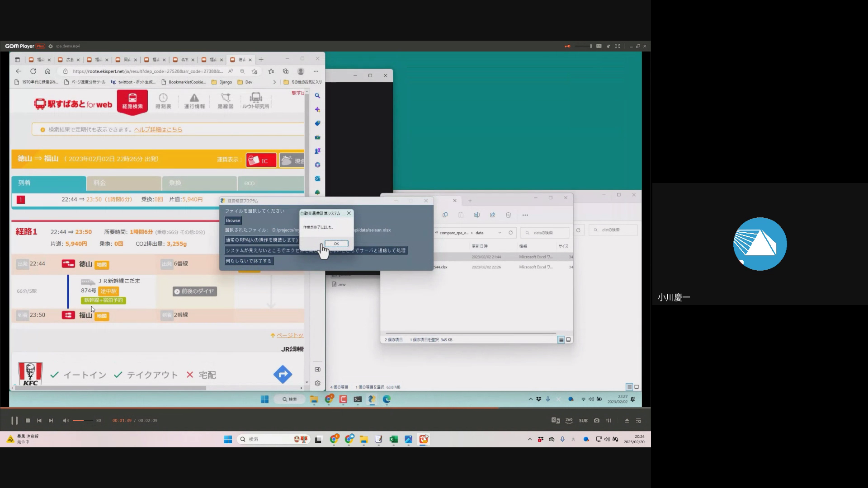This screenshot has height=488, width=868.
Task: Open Excel from the Windows taskbar
Action: [393, 439]
